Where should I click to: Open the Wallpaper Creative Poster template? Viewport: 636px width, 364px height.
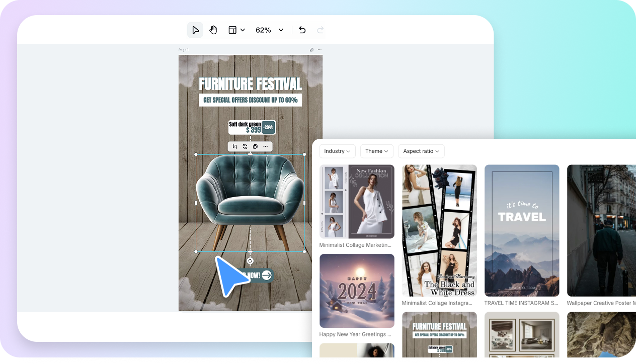click(601, 230)
